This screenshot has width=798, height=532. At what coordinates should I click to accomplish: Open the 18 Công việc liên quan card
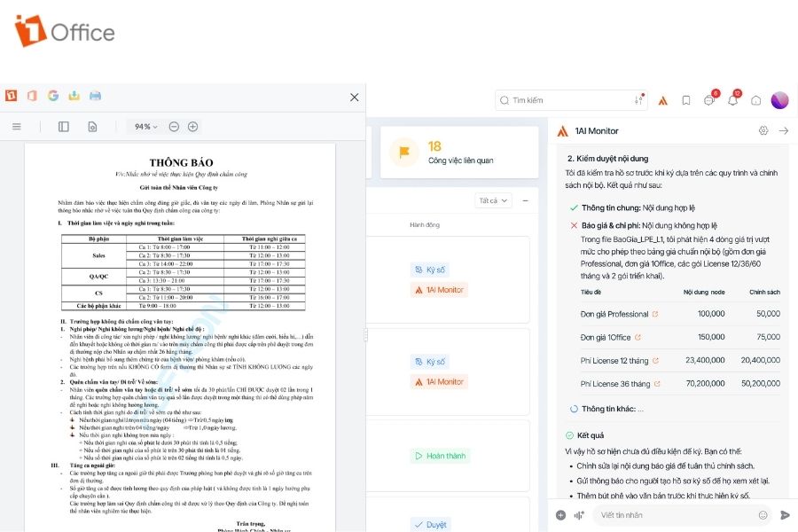pos(459,153)
